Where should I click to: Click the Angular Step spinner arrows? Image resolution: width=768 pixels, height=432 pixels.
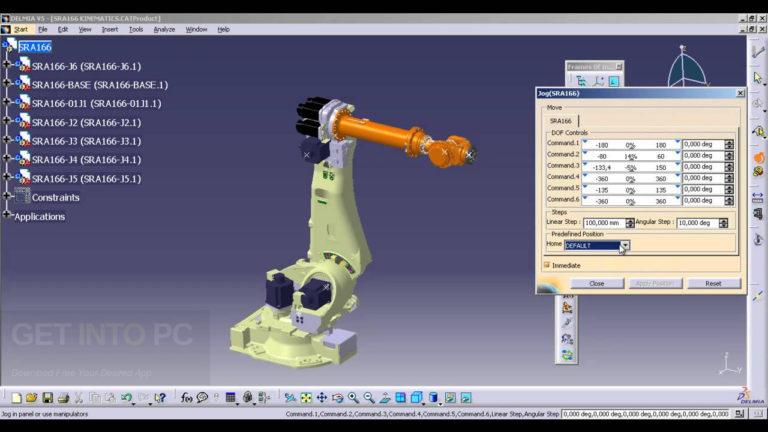[x=723, y=223]
